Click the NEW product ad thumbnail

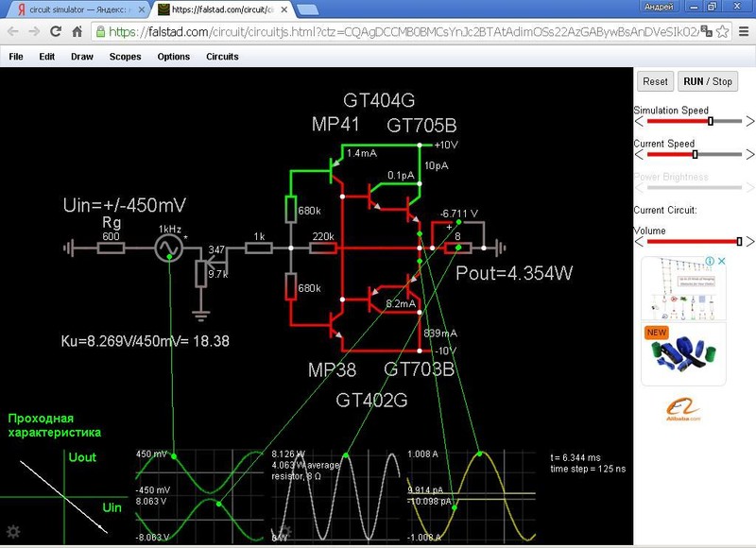pyautogui.click(x=683, y=354)
